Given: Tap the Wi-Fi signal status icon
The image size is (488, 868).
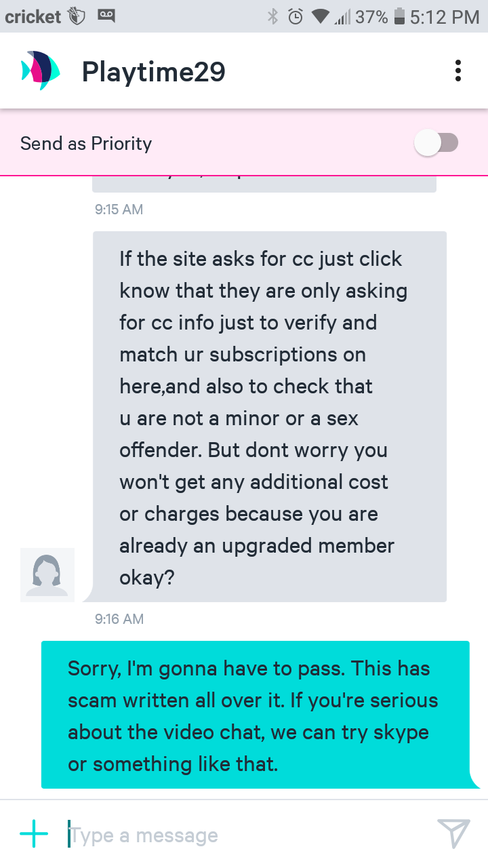Looking at the screenshot, I should pos(321,17).
